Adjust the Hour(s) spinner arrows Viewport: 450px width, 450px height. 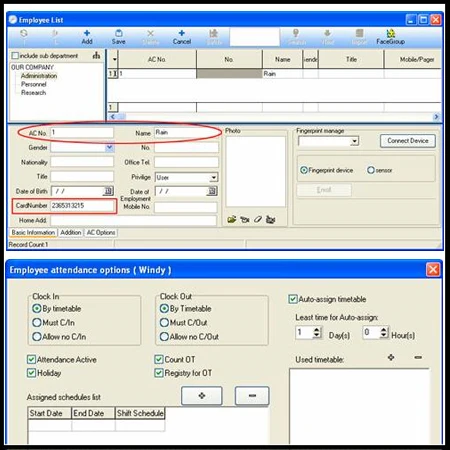(x=384, y=332)
